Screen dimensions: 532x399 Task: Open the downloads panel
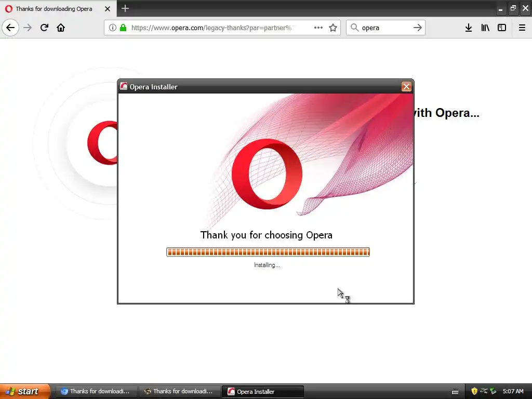point(469,28)
